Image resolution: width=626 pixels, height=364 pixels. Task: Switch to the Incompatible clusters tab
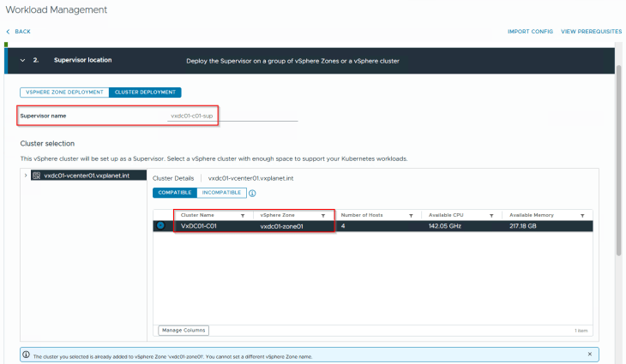(221, 193)
